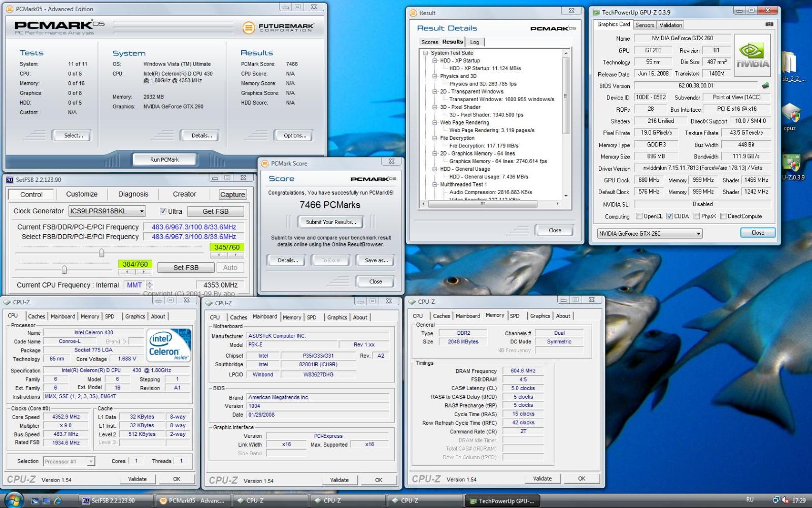Click the Capture button in SetFSB

232,195
